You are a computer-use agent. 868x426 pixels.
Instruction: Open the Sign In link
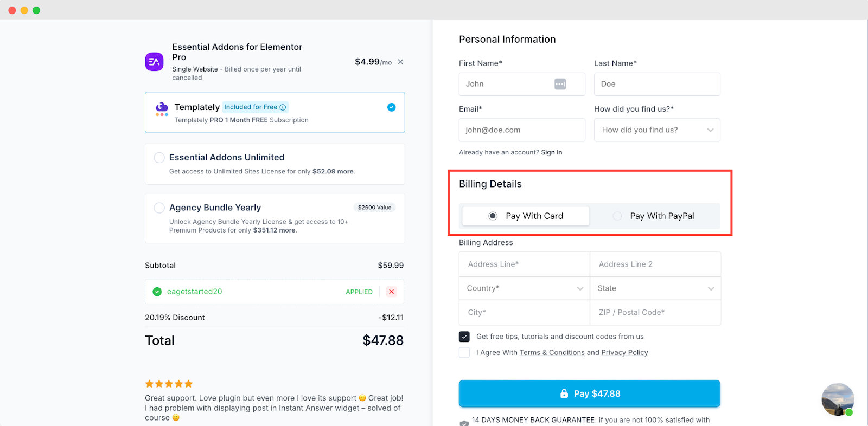[551, 152]
